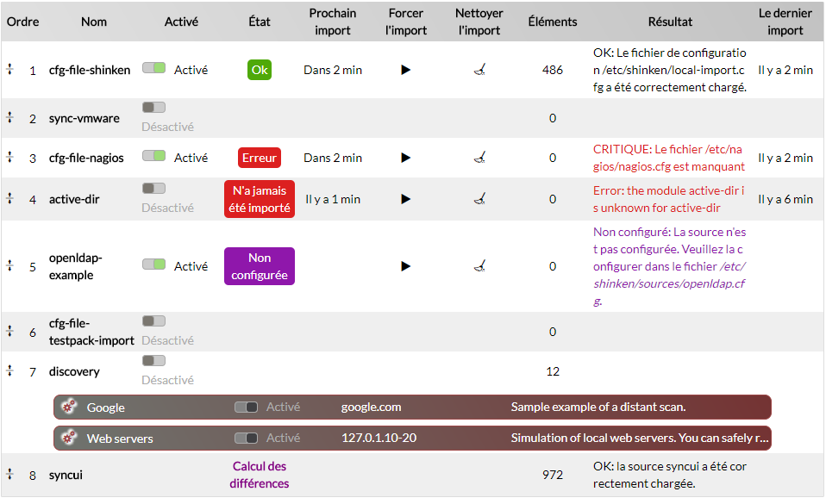Click the purple Non configurée badge

point(260,266)
